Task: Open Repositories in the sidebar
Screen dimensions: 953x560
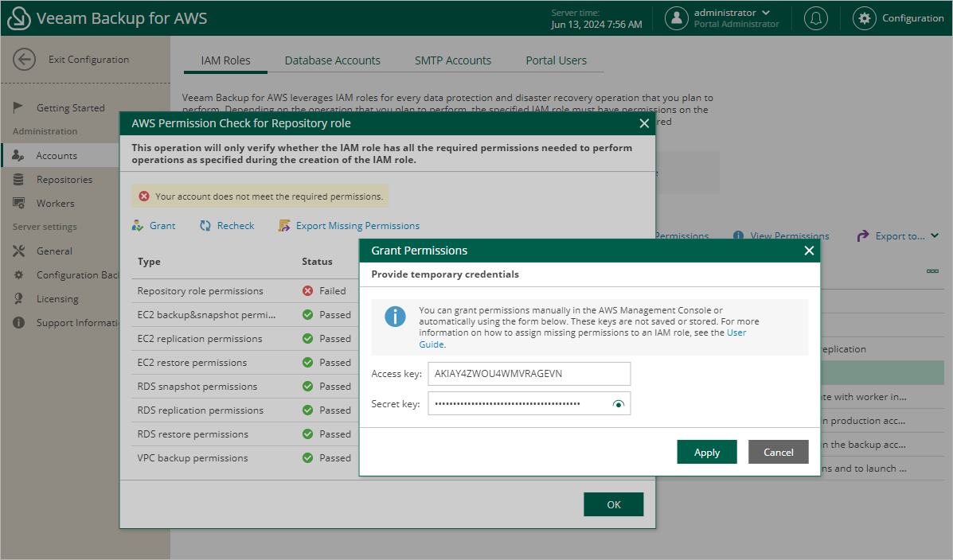Action: [64, 179]
